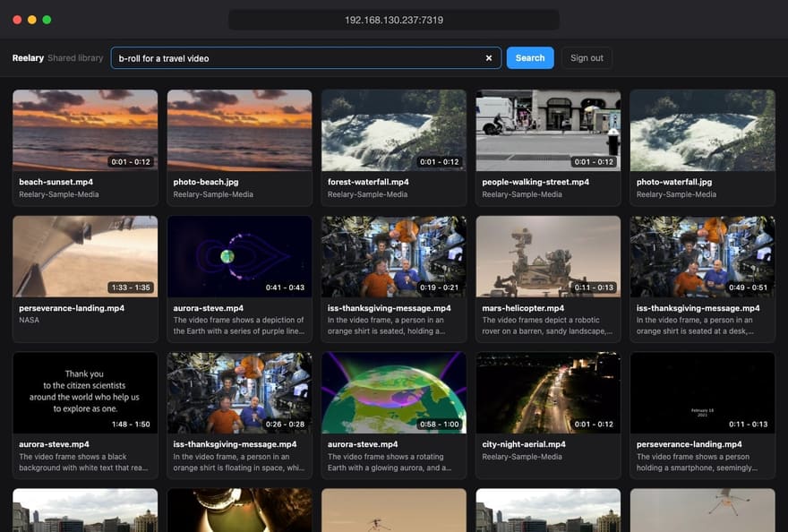788x532 pixels.
Task: Clear the search query with the X icon
Action: (x=489, y=58)
